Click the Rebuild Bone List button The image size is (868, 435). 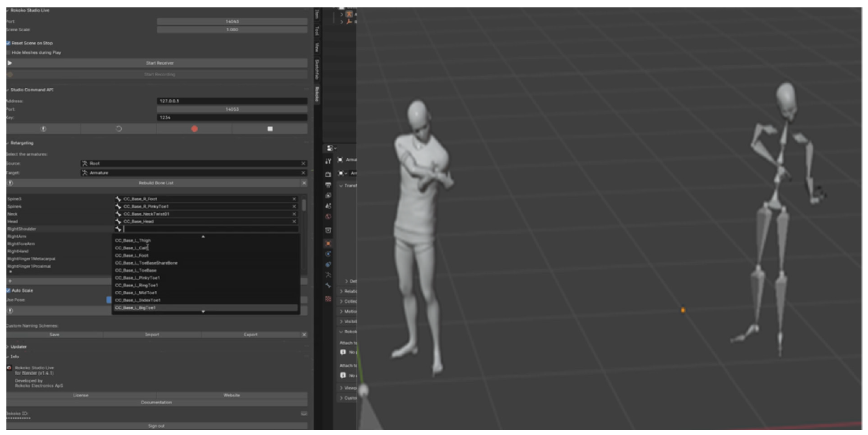(156, 183)
